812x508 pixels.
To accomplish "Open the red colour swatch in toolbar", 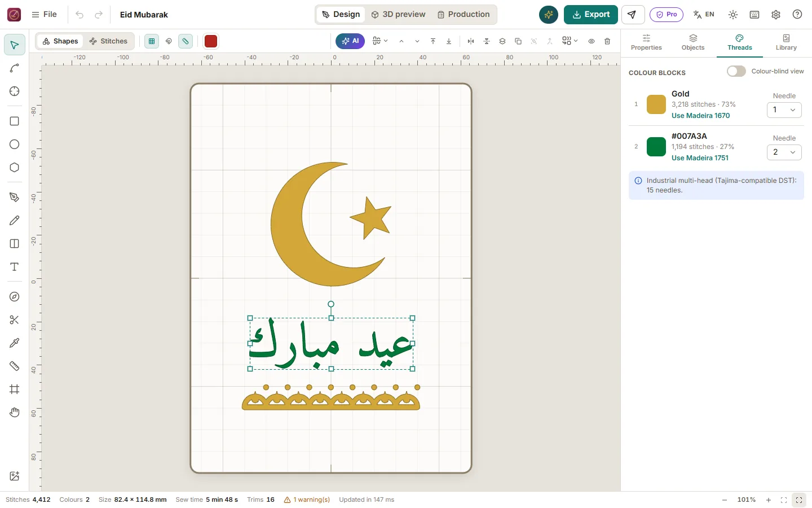I will [x=211, y=41].
